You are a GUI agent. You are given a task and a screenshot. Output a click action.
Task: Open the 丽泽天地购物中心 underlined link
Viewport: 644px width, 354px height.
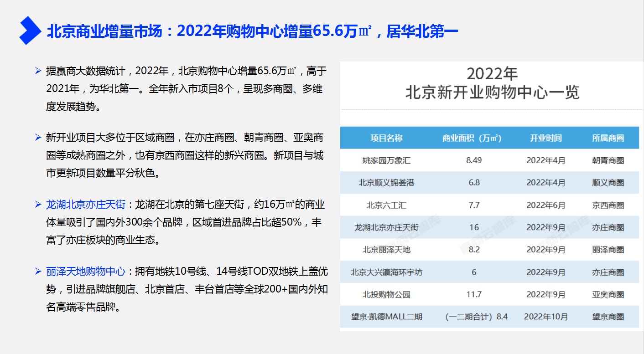pyautogui.click(x=86, y=272)
